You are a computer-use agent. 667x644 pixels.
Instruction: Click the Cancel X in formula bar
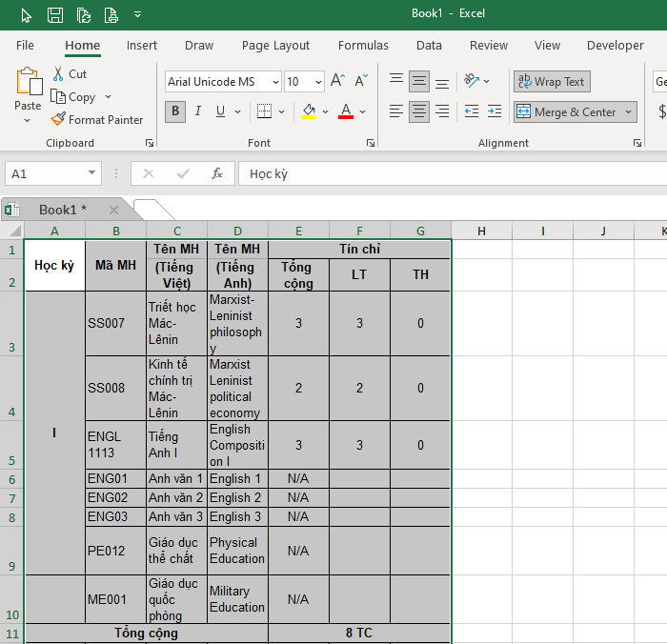point(149,173)
